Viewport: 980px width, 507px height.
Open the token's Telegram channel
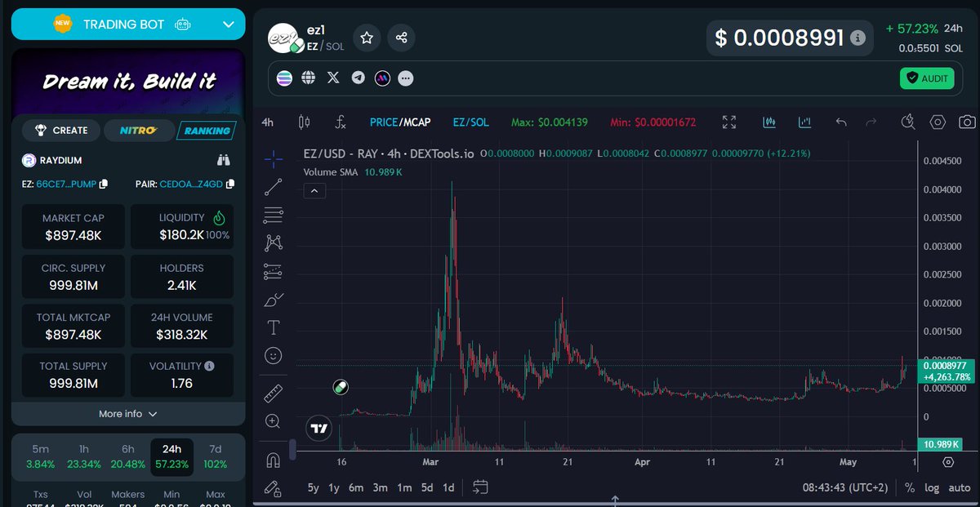pos(358,78)
